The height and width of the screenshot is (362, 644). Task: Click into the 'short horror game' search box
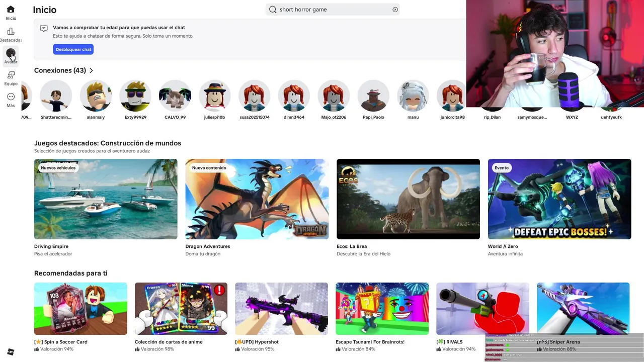(x=333, y=10)
